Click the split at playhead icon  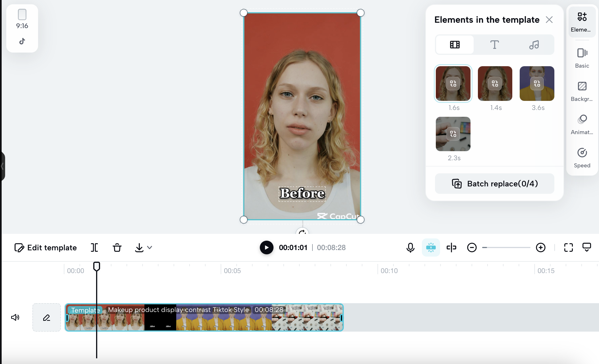pyautogui.click(x=451, y=247)
